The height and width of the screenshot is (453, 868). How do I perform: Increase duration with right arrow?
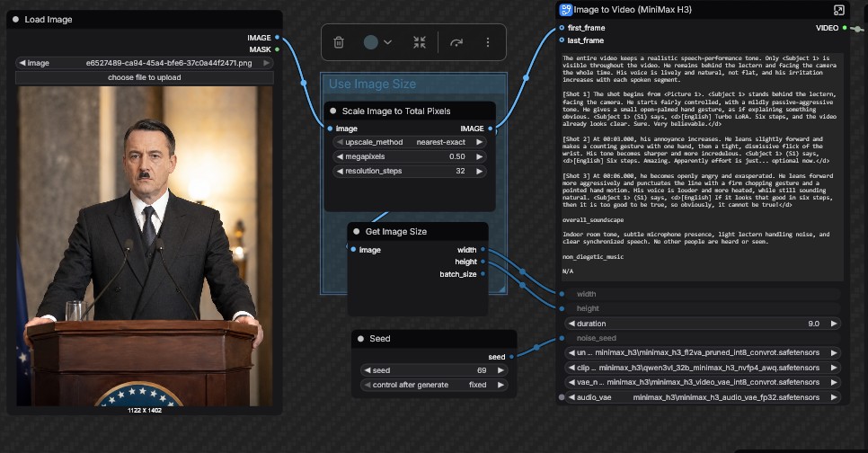pyautogui.click(x=834, y=324)
